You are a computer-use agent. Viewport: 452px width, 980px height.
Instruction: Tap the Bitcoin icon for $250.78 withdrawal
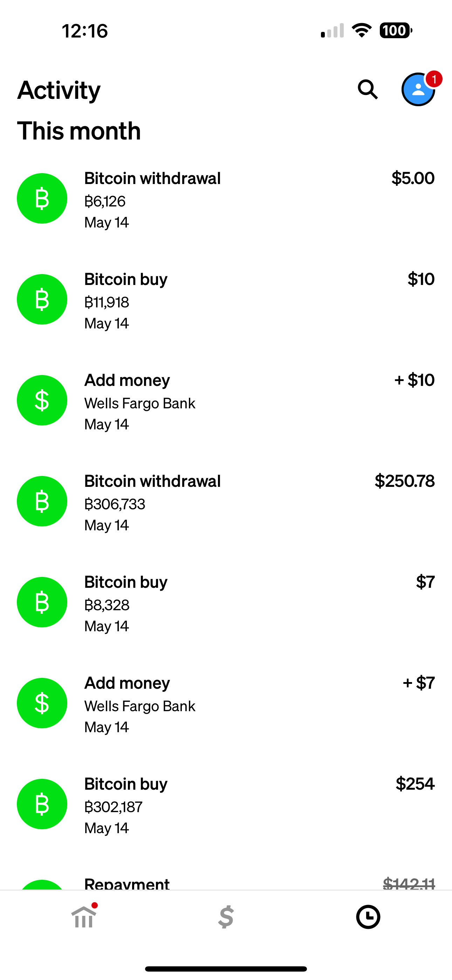[x=42, y=501]
